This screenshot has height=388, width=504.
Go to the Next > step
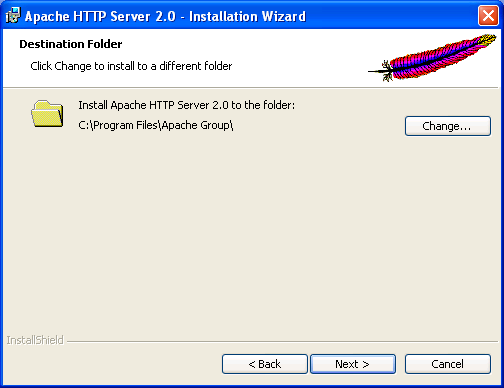353,364
